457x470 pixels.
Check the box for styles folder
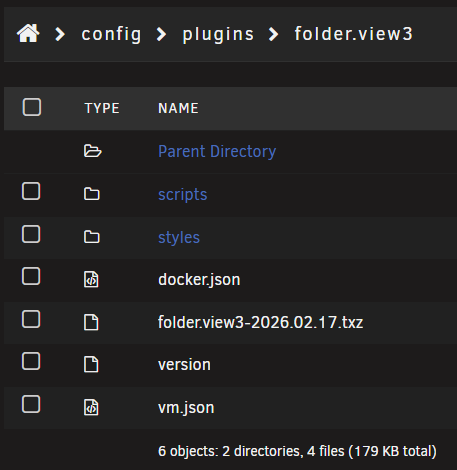coord(31,234)
